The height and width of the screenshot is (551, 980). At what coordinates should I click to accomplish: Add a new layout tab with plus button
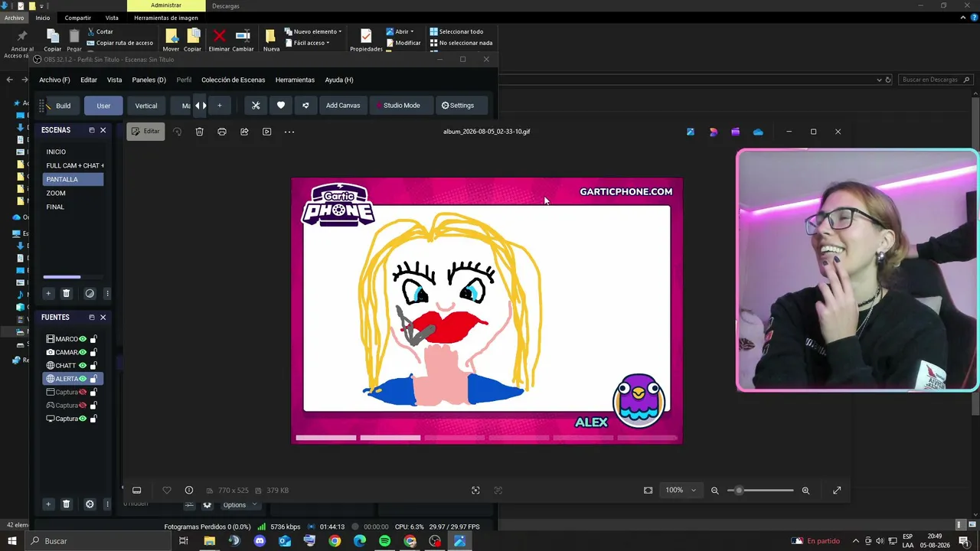pyautogui.click(x=219, y=106)
